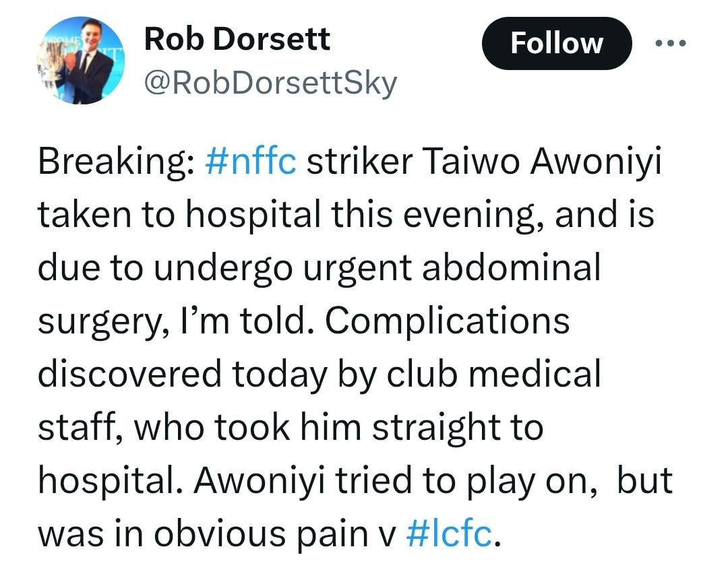The width and height of the screenshot is (728, 584).
Task: Open the #lcfc hashtag
Action: 449,533
